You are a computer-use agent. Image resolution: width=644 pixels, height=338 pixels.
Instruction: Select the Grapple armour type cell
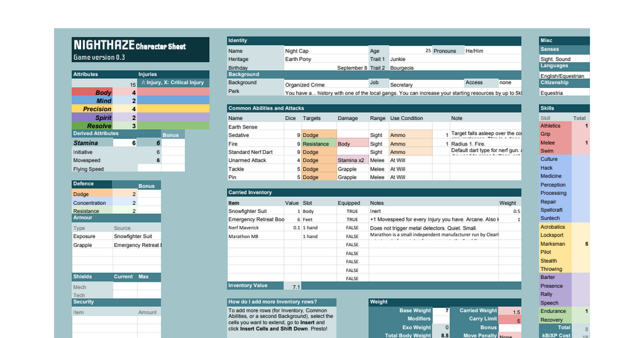(x=92, y=245)
